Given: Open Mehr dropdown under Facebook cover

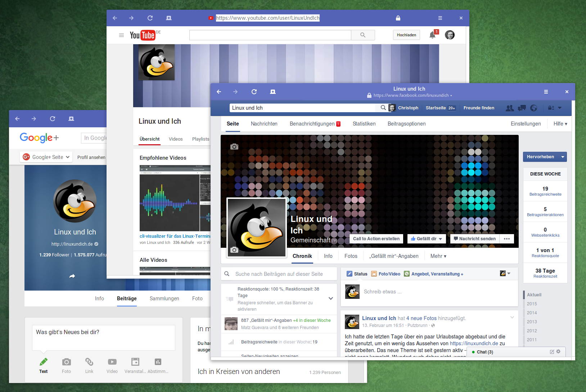Looking at the screenshot, I should [438, 256].
